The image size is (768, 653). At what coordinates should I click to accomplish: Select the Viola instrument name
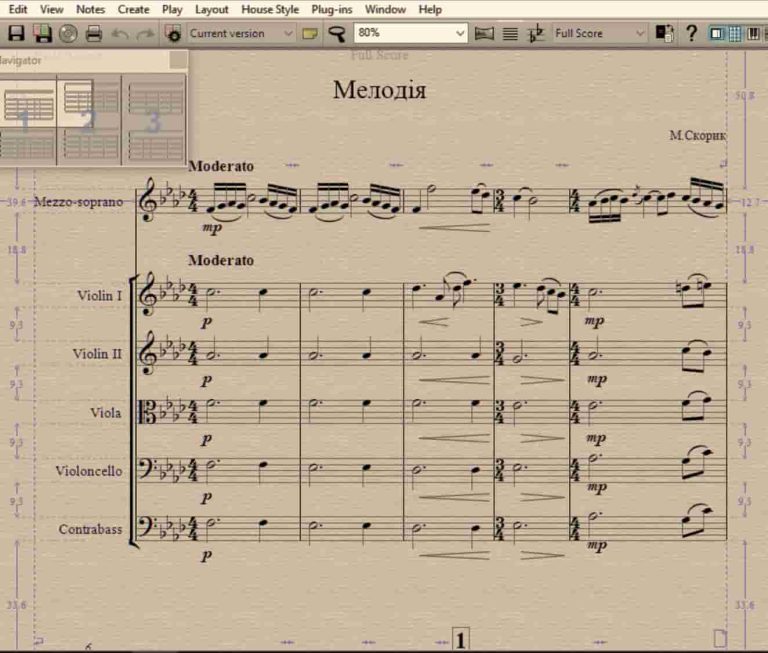(106, 412)
